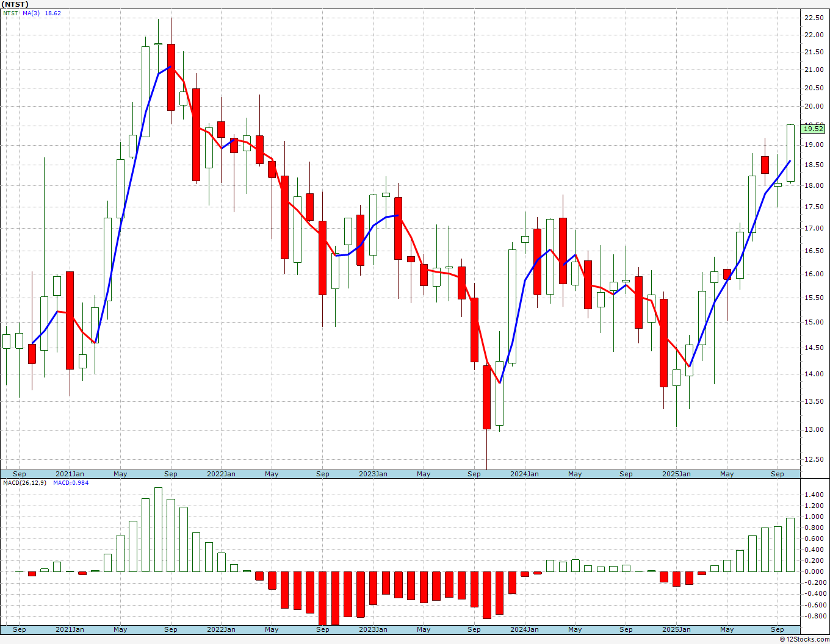
Task: Click the "22.00" price axis label
Action: coord(814,35)
